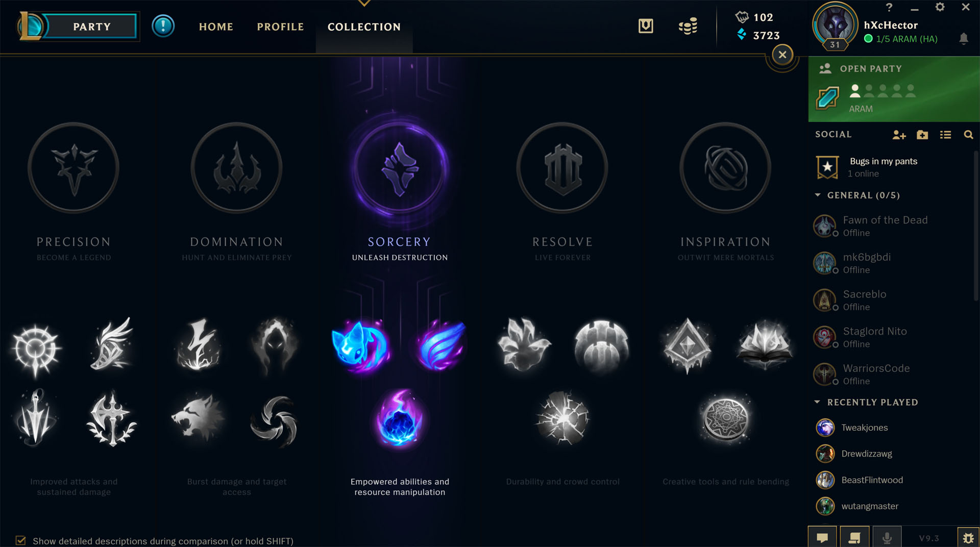Toggle microphone mute button
The image size is (980, 547).
887,538
